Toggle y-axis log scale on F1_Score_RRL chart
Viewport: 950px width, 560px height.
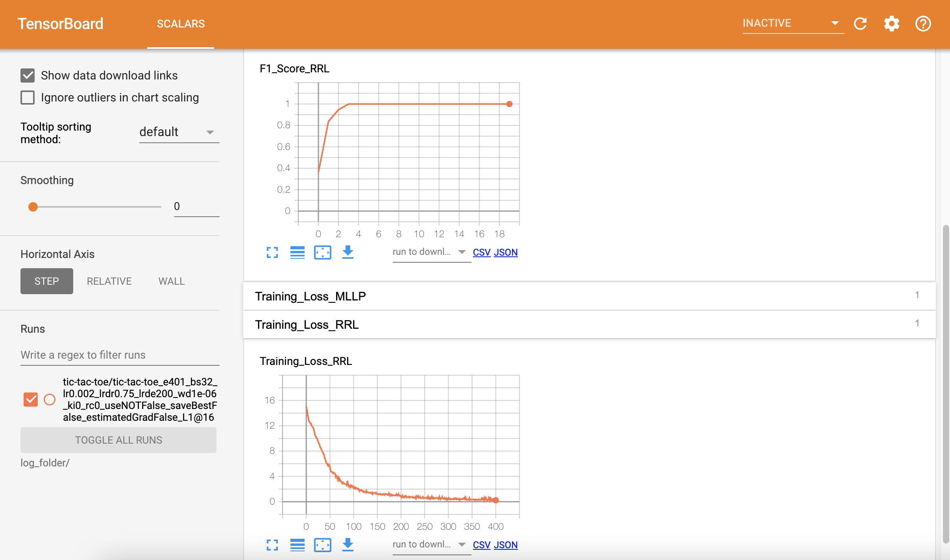click(x=298, y=252)
